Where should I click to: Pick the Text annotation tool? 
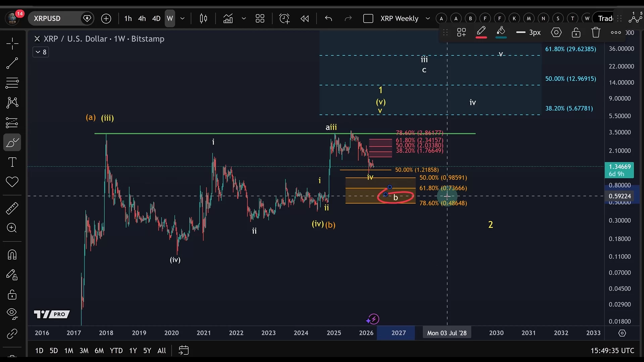point(12,162)
